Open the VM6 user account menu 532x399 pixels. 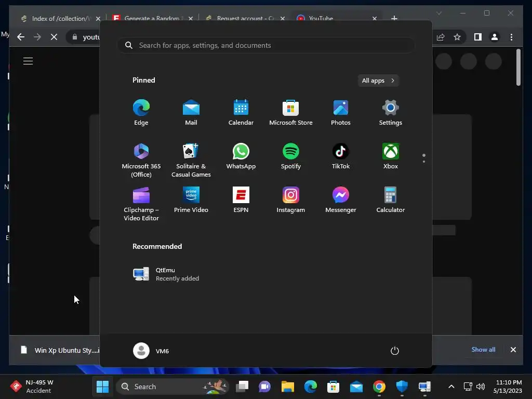151,351
